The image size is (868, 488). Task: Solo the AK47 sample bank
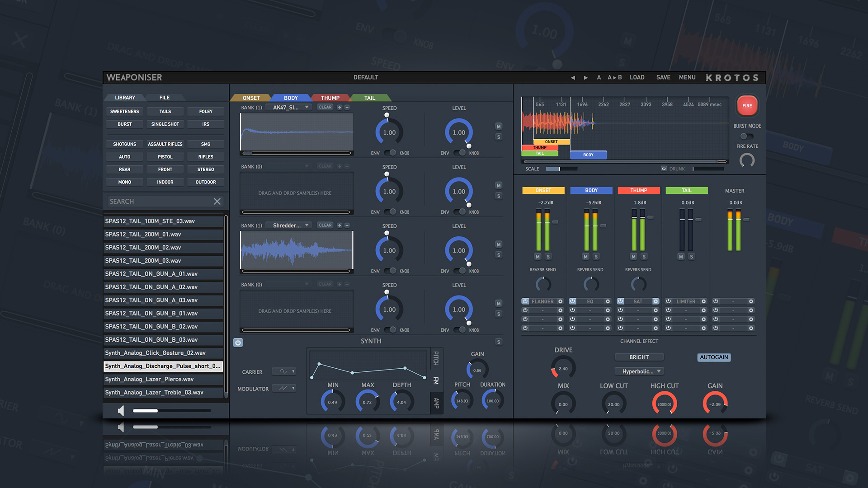pyautogui.click(x=499, y=137)
